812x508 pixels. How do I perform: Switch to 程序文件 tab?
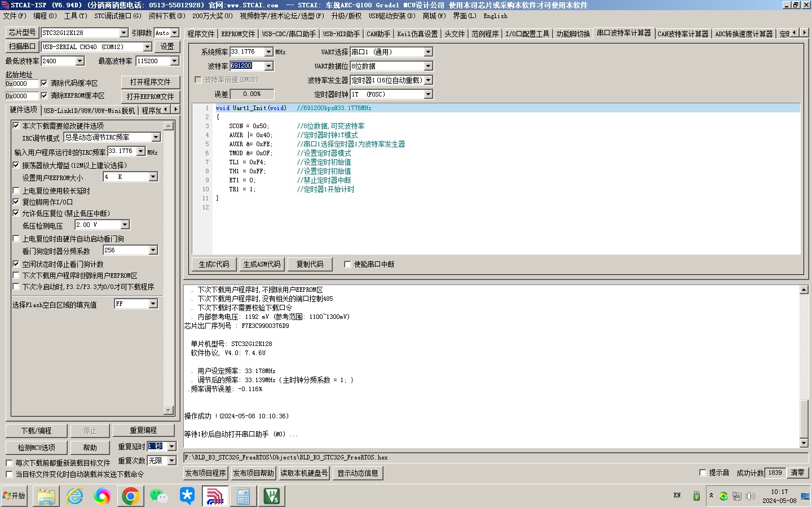point(201,34)
